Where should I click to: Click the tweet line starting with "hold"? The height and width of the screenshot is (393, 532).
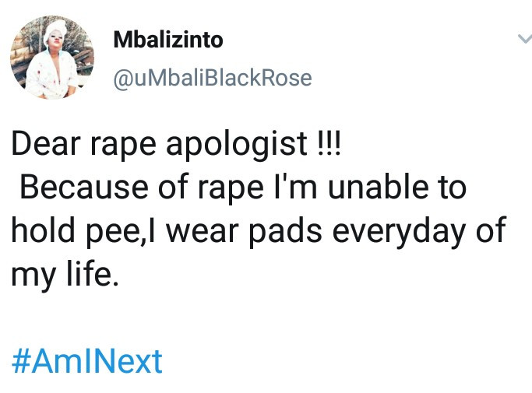click(259, 231)
